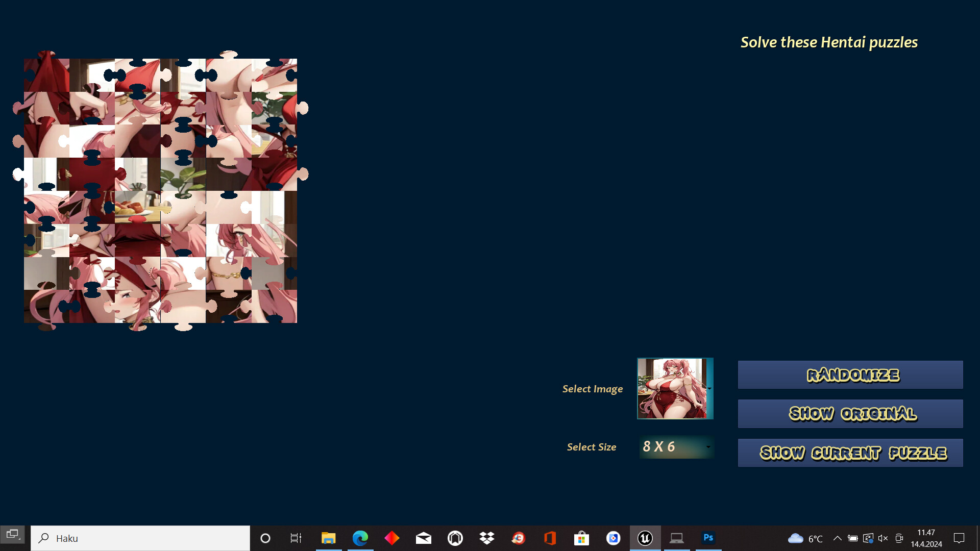Expand hidden icons in the system tray
This screenshot has width=980, height=551.
point(838,538)
